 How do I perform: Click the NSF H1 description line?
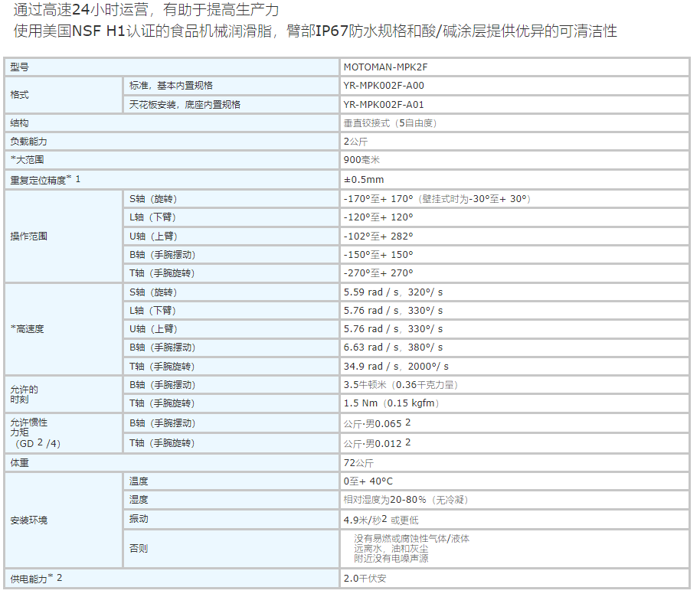pyautogui.click(x=316, y=31)
